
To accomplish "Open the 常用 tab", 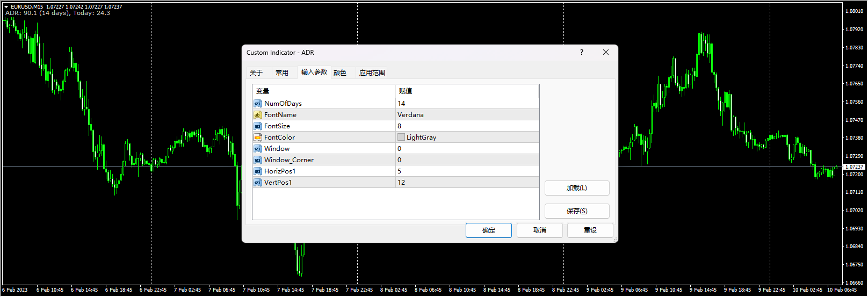I will click(x=282, y=73).
